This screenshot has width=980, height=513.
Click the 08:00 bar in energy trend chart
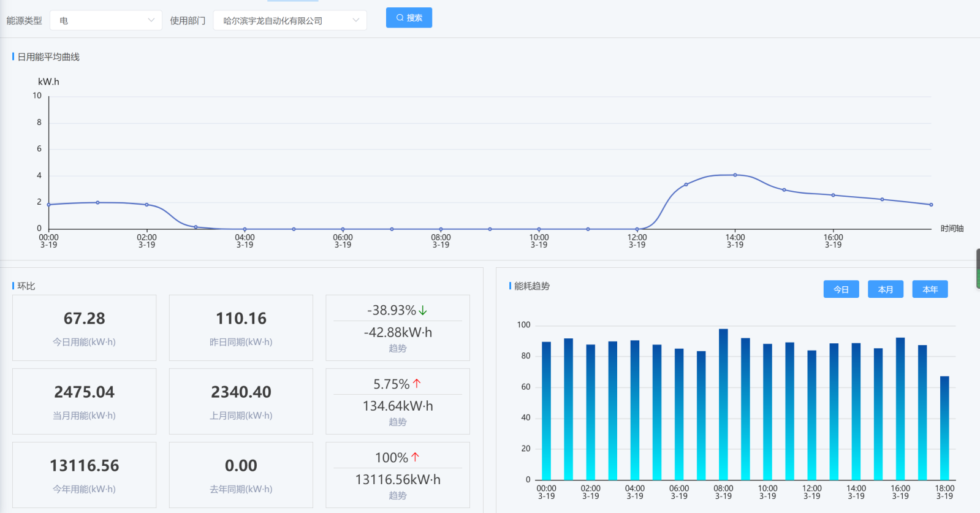(723, 405)
